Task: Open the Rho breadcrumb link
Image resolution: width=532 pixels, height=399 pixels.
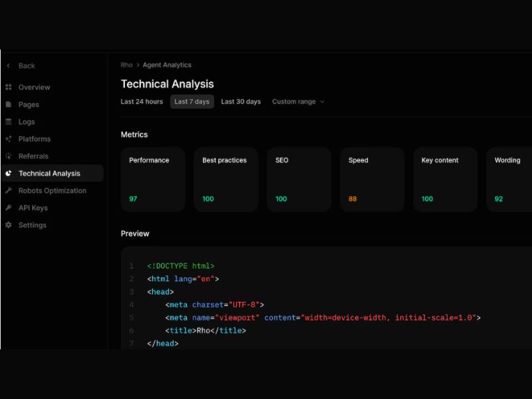Action: tap(126, 65)
